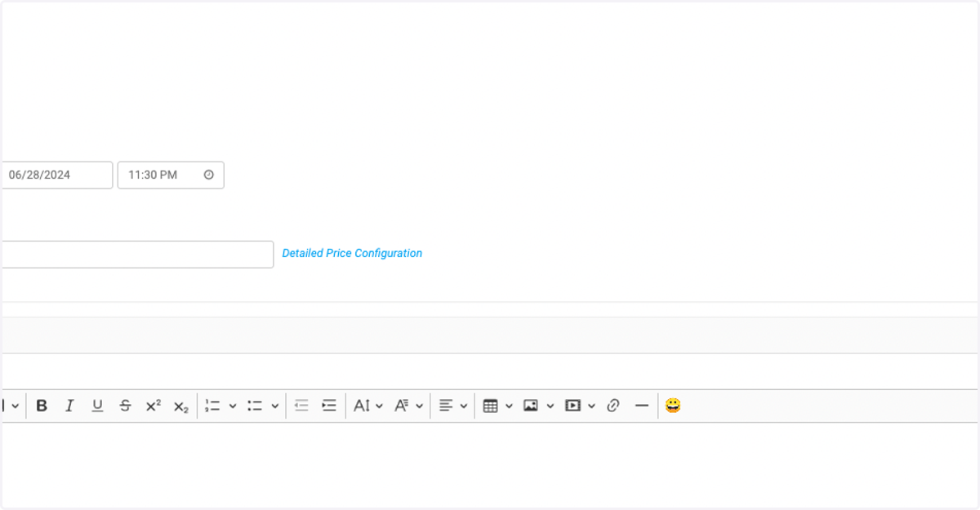The width and height of the screenshot is (980, 510).
Task: Apply strikethrough formatting
Action: [x=125, y=406]
